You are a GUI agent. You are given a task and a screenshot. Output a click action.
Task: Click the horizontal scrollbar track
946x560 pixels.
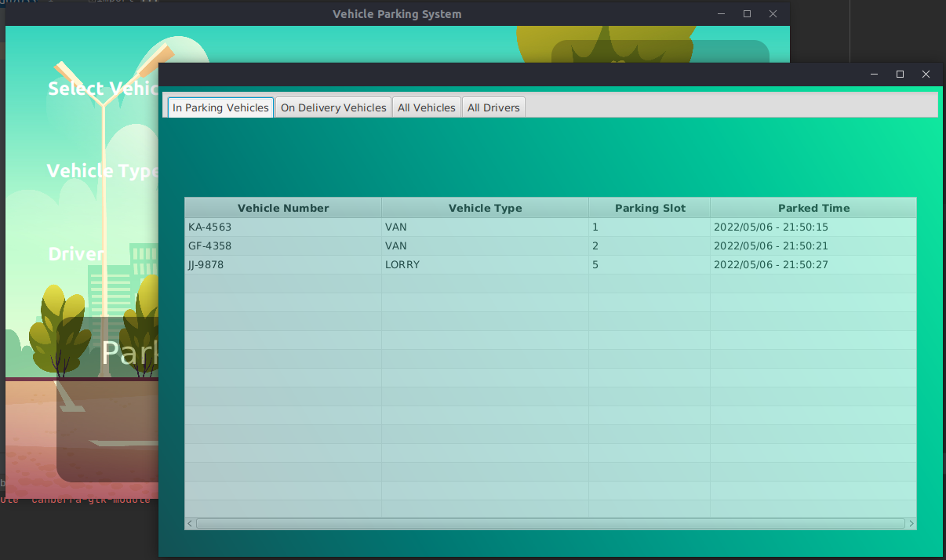click(x=549, y=523)
